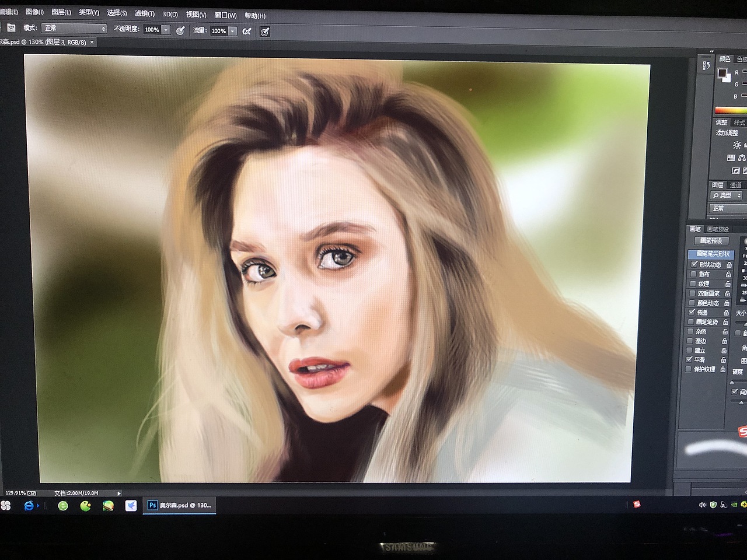Click lock icon beside 纹理
This screenshot has width=747, height=560.
(x=728, y=284)
